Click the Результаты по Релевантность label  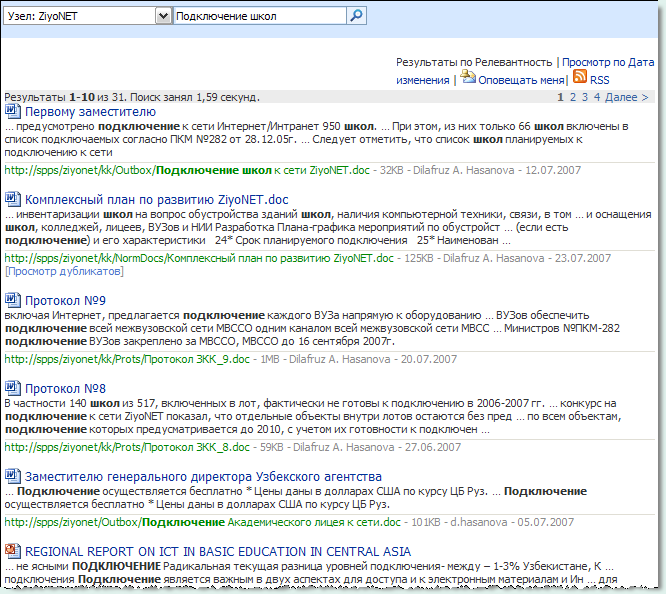(x=474, y=62)
